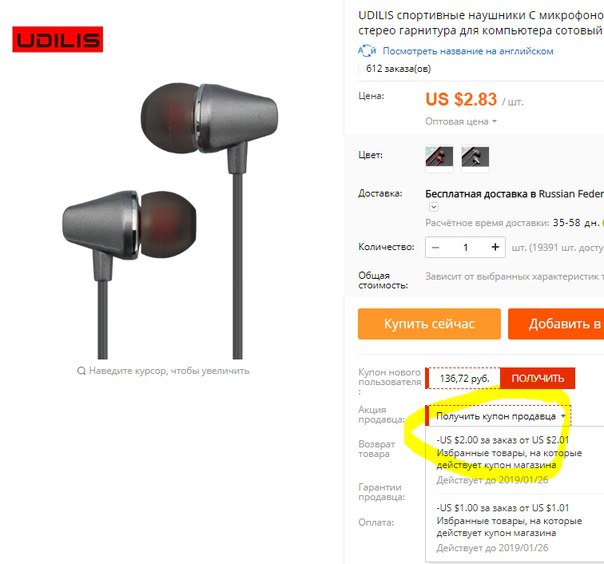Click the magnifier icon under the product image
This screenshot has width=604, height=564.
coord(81,371)
